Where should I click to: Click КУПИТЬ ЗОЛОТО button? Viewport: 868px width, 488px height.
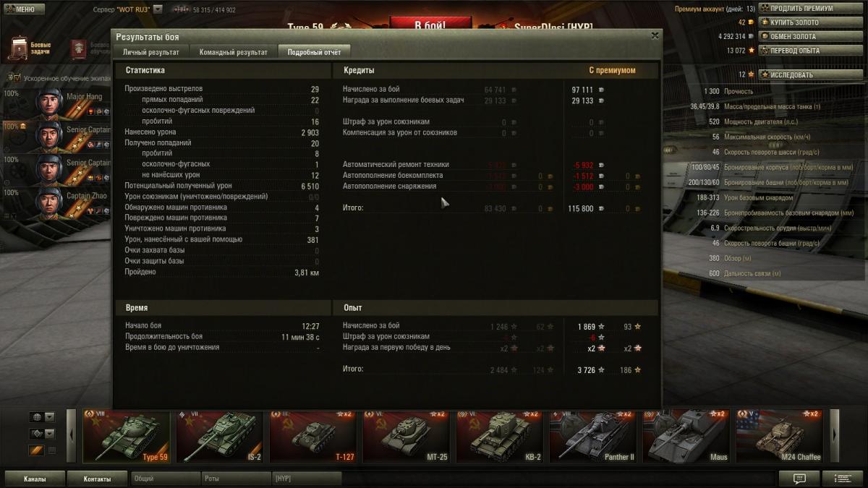(x=810, y=22)
